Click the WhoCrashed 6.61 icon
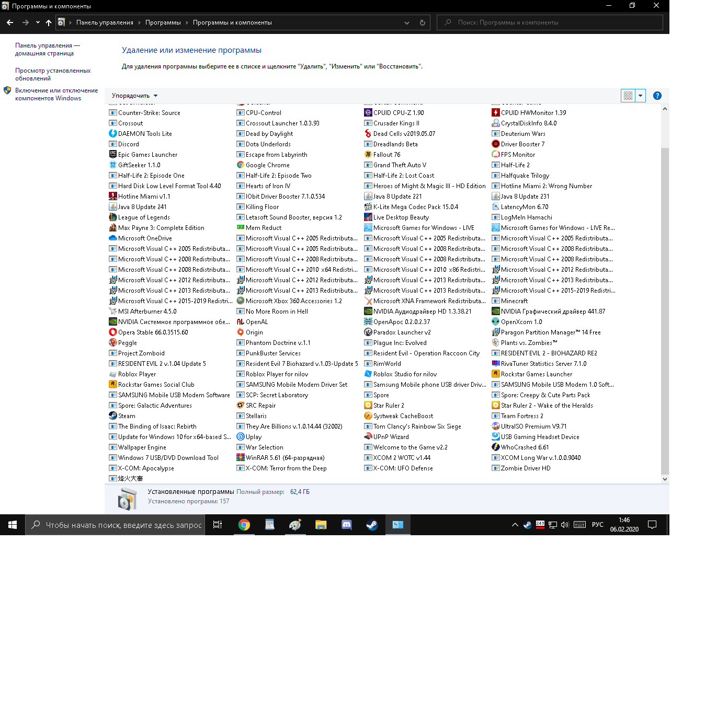 [x=495, y=447]
